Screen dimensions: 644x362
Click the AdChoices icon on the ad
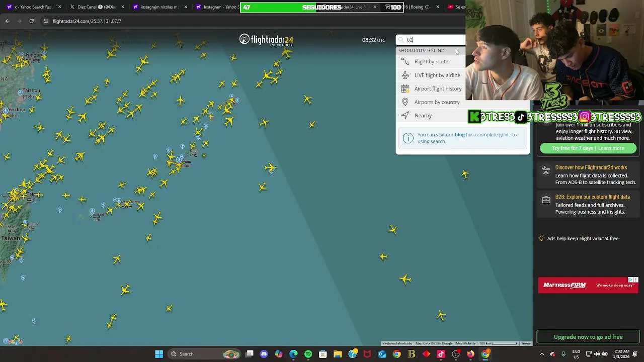tap(630, 280)
